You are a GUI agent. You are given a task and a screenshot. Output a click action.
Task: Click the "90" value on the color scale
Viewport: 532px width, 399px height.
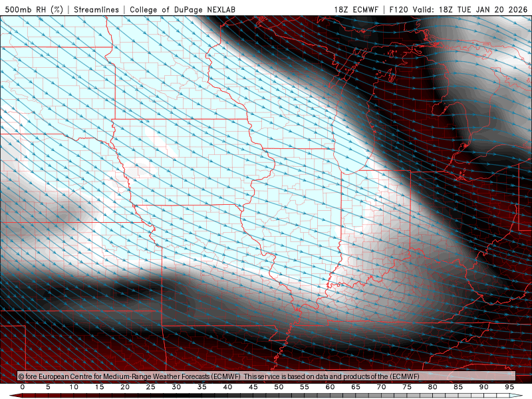point(484,387)
